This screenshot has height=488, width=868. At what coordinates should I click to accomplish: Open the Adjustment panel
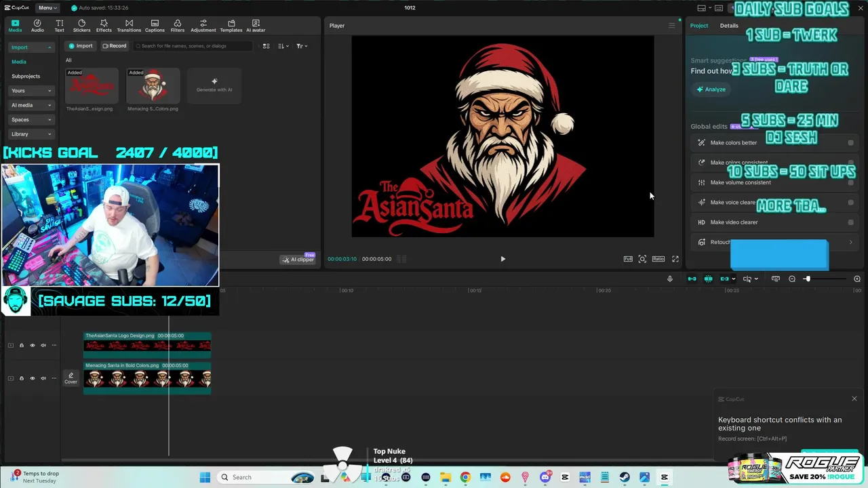[x=203, y=26]
